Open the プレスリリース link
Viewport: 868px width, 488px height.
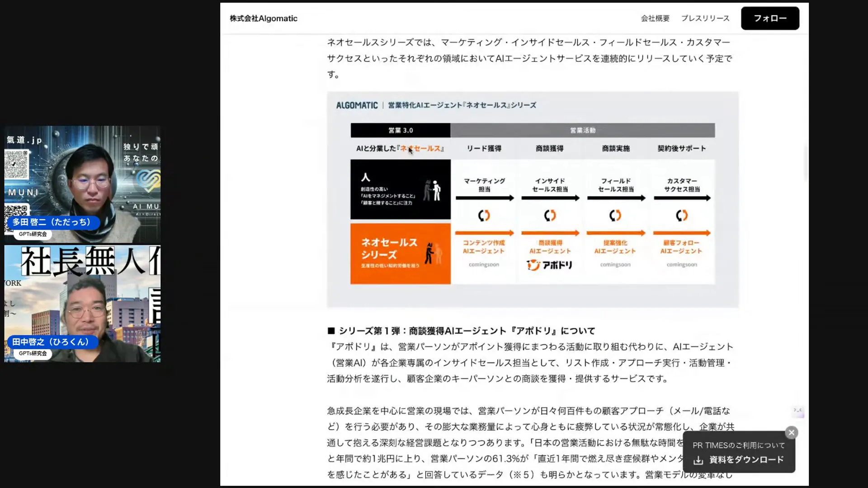click(x=705, y=19)
